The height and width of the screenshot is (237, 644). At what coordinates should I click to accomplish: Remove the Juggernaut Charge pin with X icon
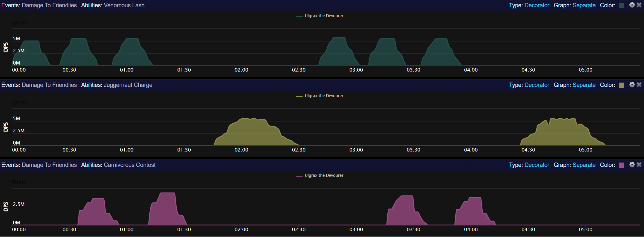639,85
